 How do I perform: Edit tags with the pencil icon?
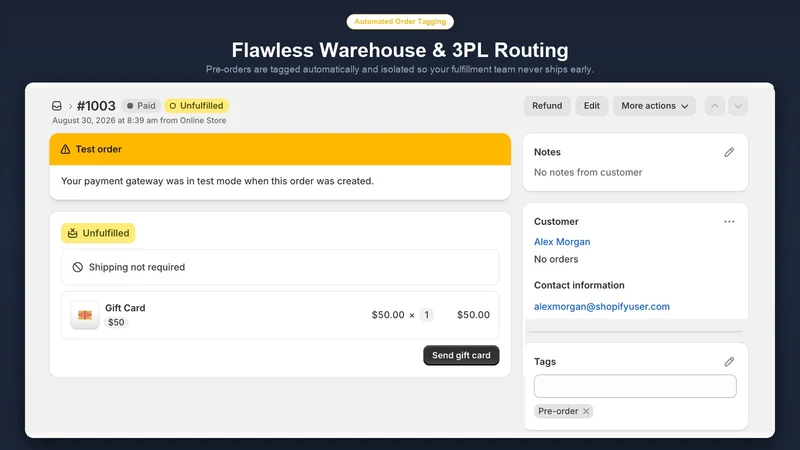click(x=729, y=361)
